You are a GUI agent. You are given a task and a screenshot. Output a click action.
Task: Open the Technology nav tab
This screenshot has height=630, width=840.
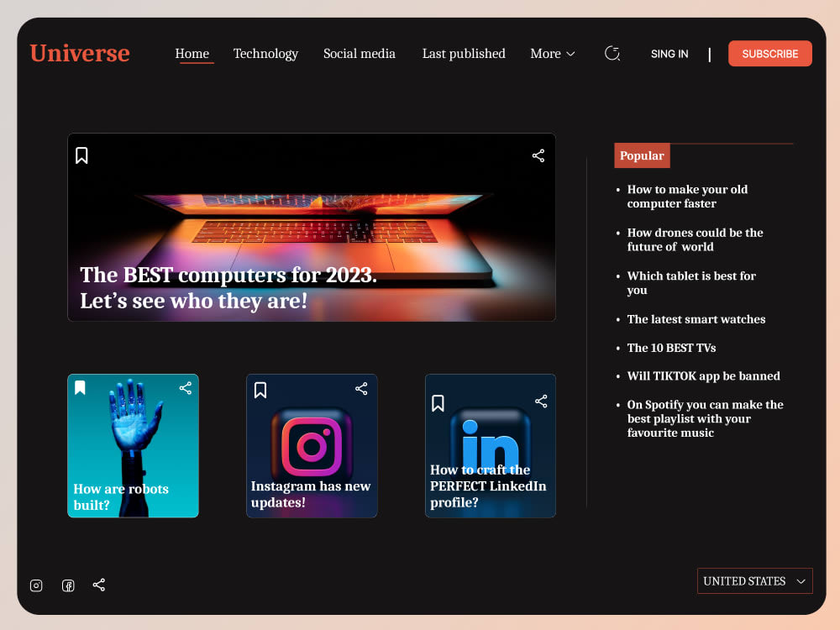(265, 54)
